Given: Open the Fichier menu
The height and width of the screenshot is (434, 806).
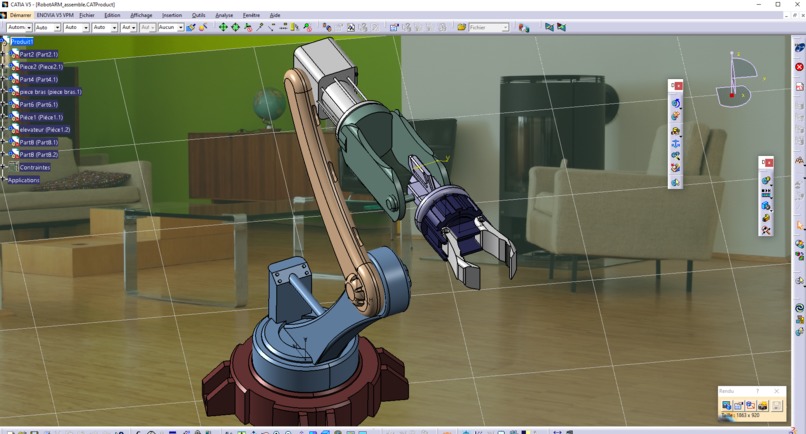Looking at the screenshot, I should click(87, 15).
